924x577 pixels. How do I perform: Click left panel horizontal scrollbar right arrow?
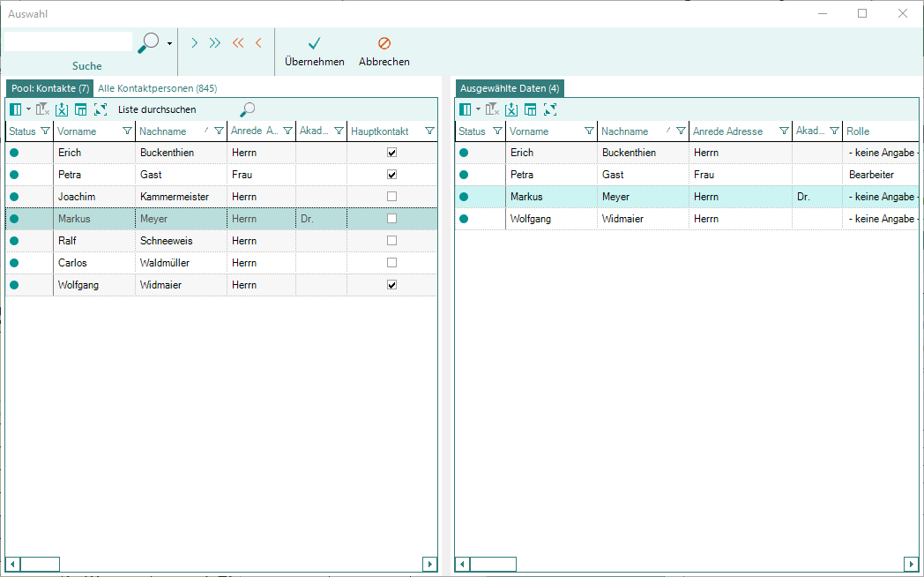(430, 564)
